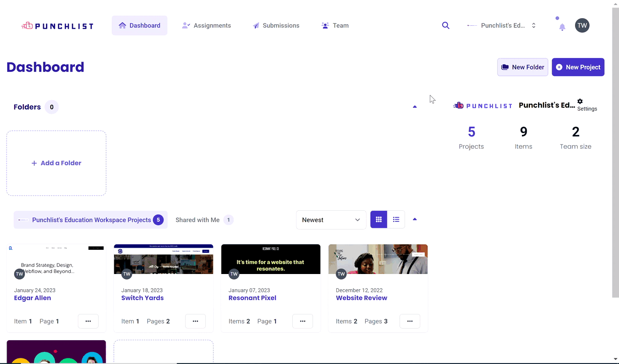Click the TW avatar on Switch Yards card
Screen dimensions: 619x364
[x=126, y=274]
